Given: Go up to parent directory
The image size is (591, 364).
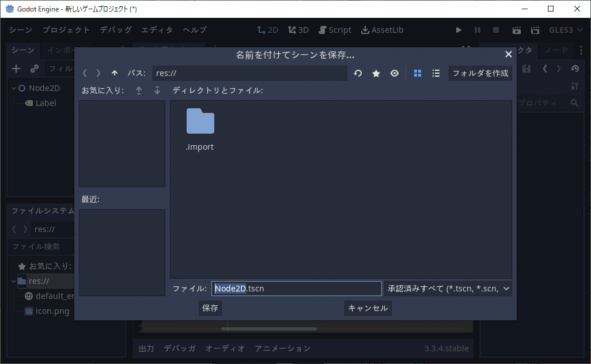Looking at the screenshot, I should pyautogui.click(x=115, y=73).
